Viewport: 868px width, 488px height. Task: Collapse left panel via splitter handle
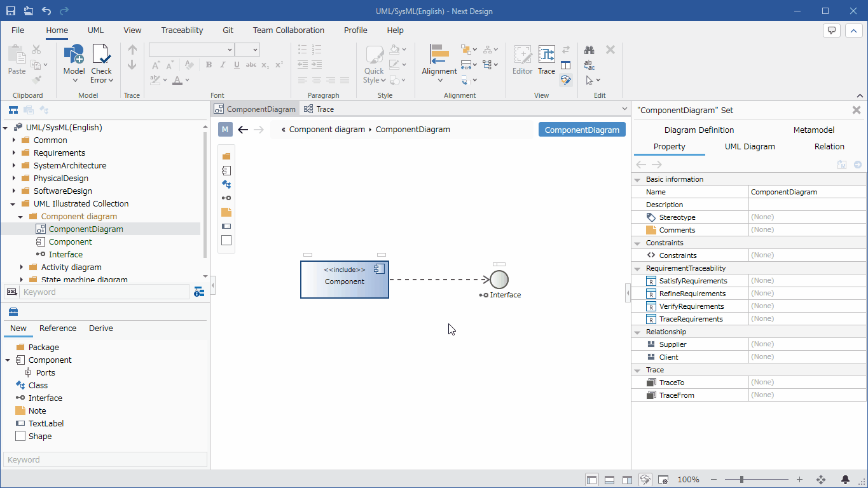[x=212, y=286]
